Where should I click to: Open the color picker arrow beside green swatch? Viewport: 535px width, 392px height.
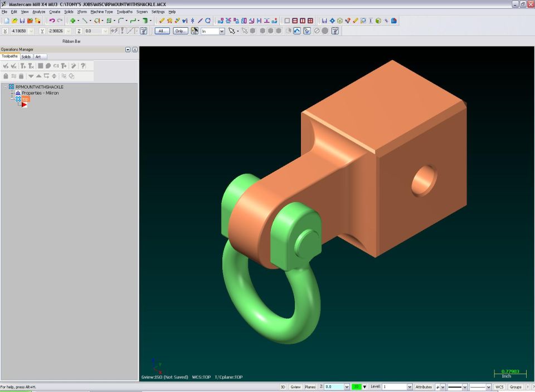coord(364,387)
